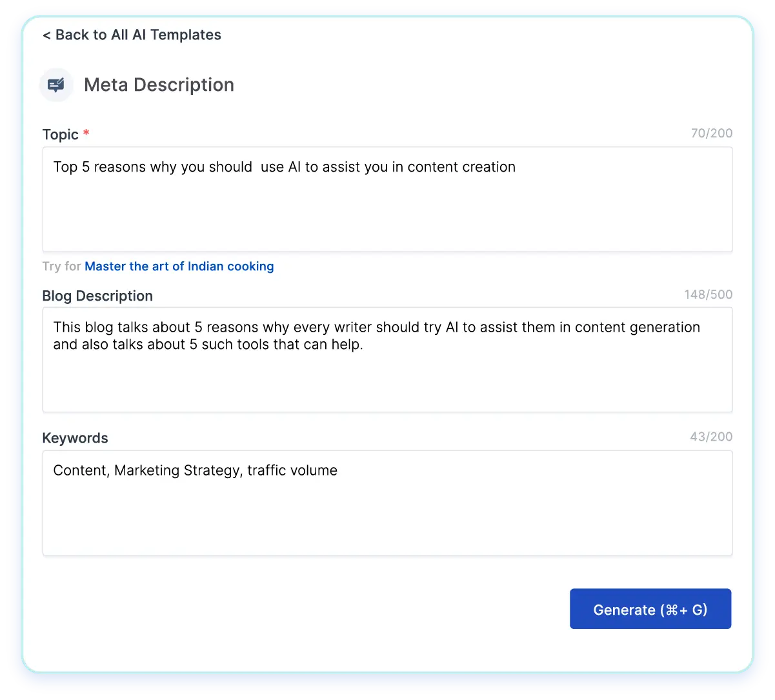Screen dimensions: 775x700
Task: Click the red required asterisk beside Topic
Action: pos(86,134)
